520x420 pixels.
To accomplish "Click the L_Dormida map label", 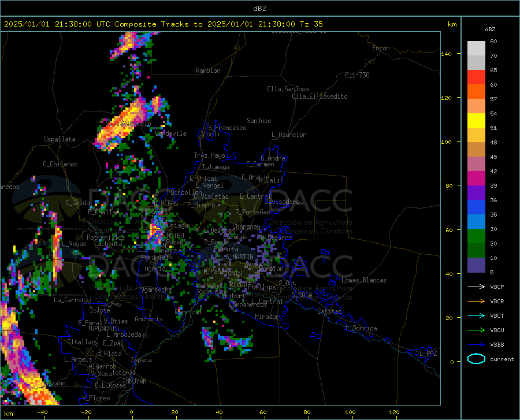I will point(361,328).
